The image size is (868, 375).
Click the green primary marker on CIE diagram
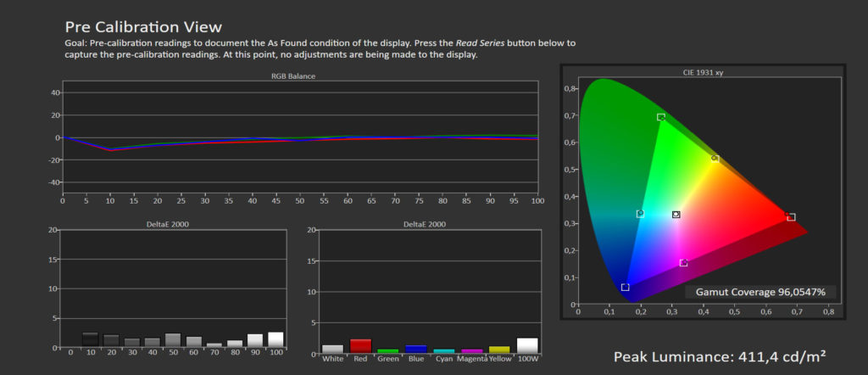click(661, 117)
